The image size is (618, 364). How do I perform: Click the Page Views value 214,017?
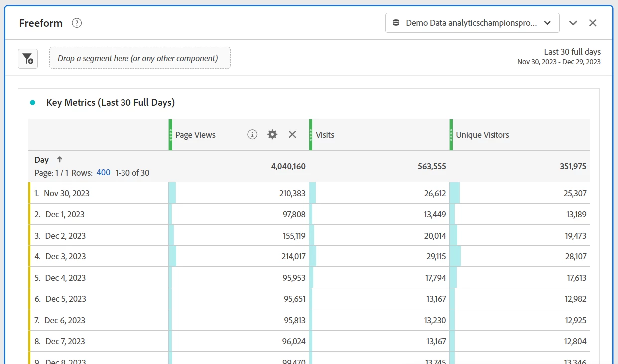pos(293,256)
